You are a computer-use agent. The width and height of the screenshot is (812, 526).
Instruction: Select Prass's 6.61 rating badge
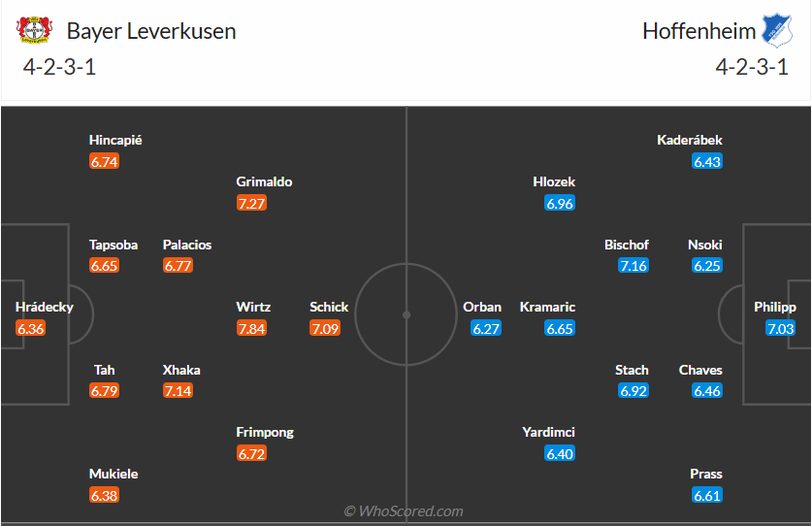(706, 495)
